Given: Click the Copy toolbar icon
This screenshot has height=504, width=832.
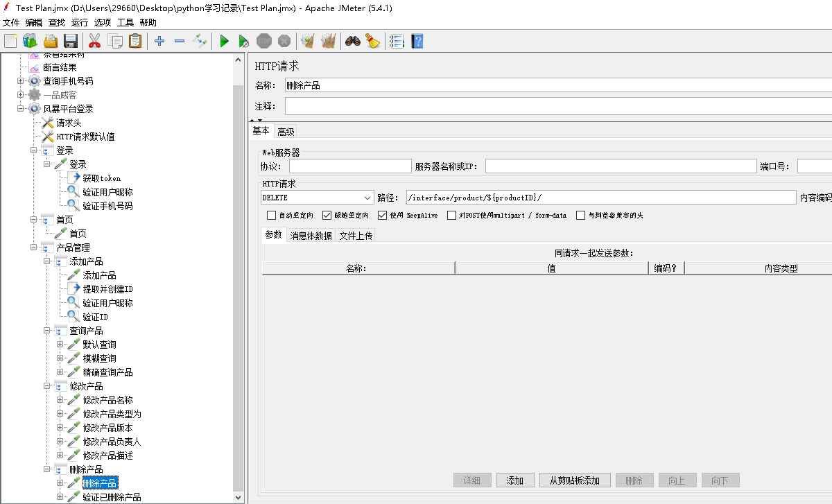Looking at the screenshot, I should coord(115,41).
